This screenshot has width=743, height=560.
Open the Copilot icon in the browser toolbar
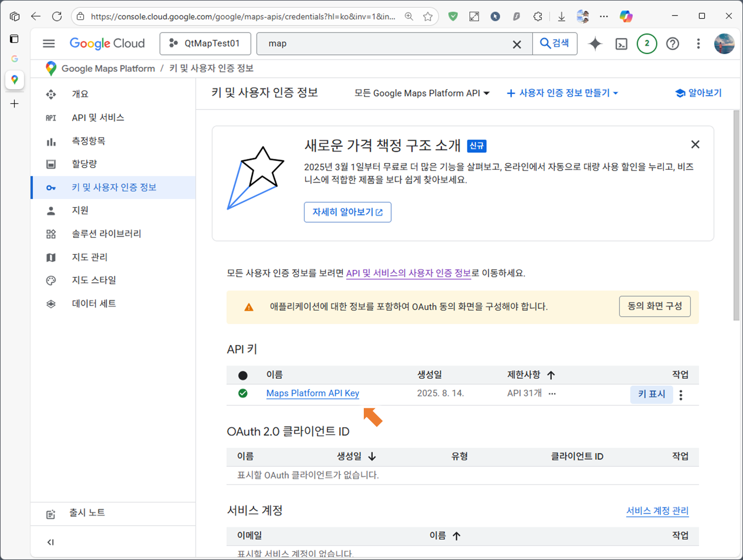626,16
